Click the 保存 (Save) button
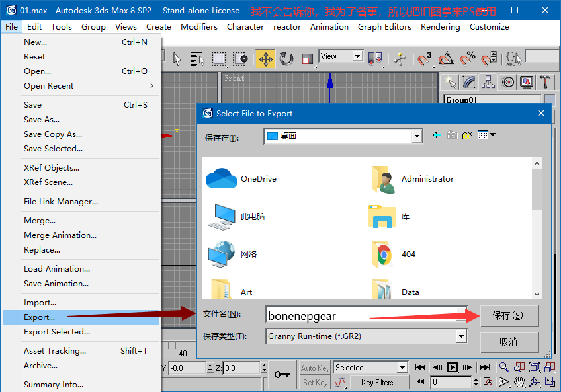The image size is (561, 392). 508,315
